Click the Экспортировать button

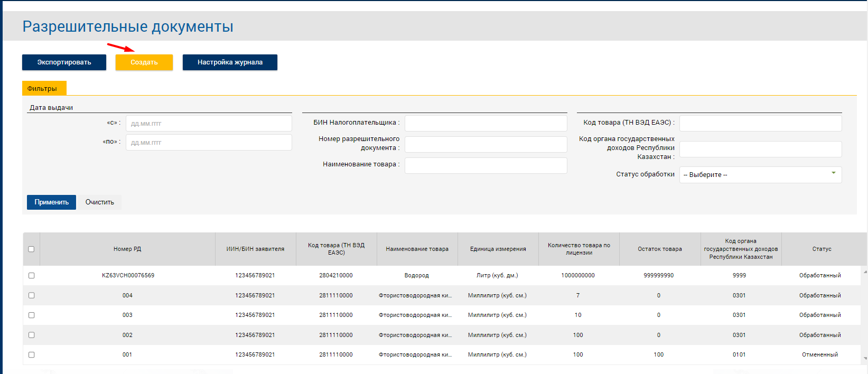[x=64, y=62]
